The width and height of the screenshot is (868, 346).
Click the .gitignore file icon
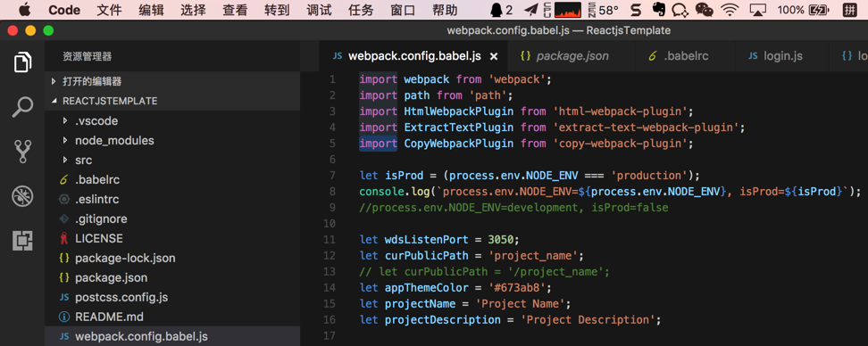click(64, 218)
